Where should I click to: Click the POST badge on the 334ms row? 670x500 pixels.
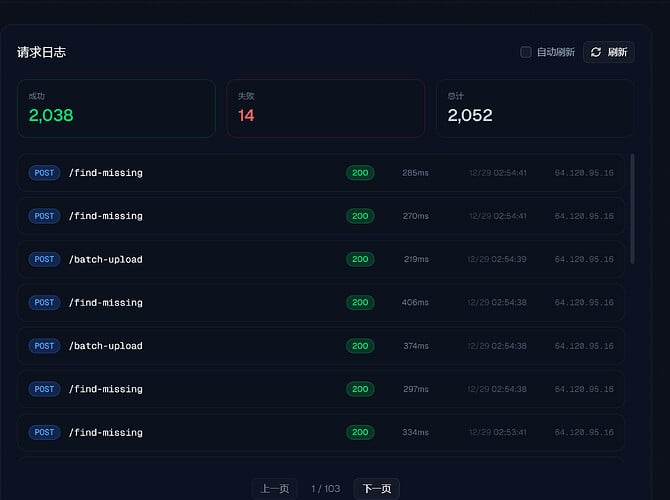[x=44, y=432]
